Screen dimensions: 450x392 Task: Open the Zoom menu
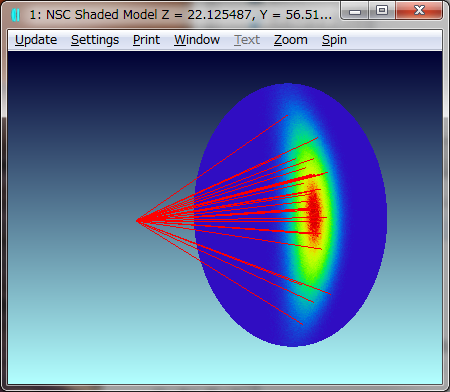[x=291, y=40]
